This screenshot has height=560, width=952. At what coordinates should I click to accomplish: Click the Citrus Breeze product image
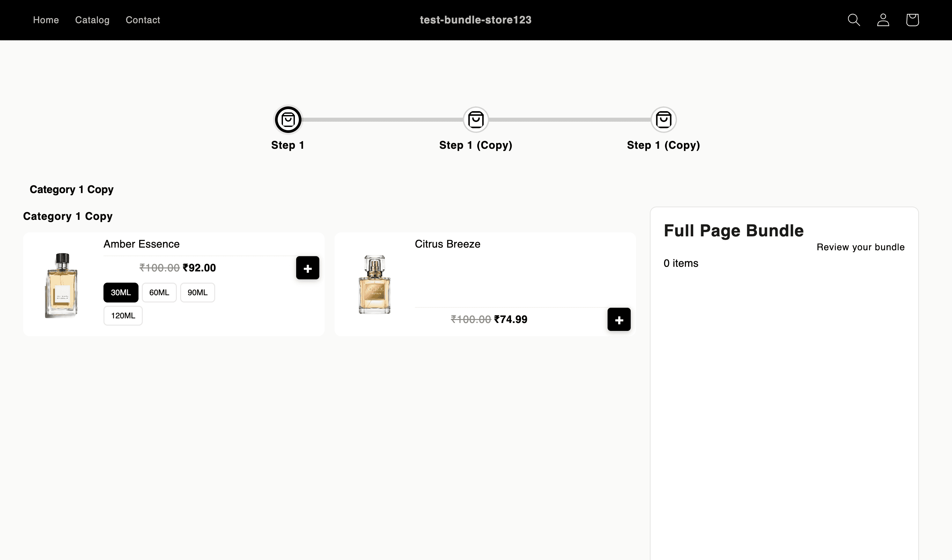click(375, 285)
